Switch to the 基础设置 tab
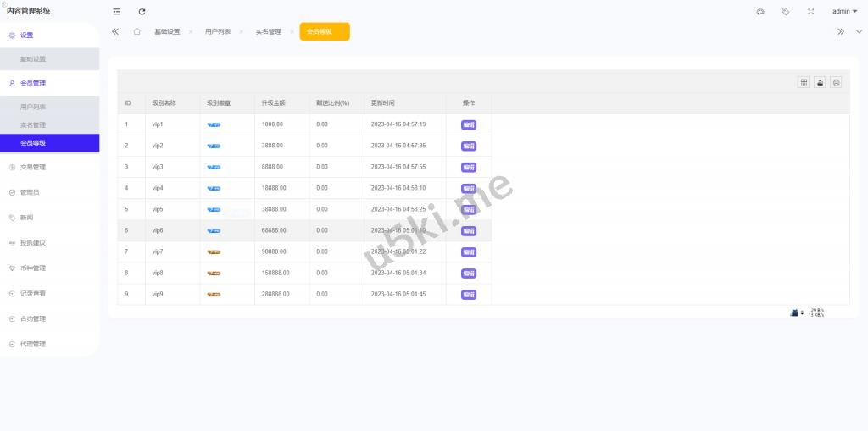This screenshot has width=868, height=431. 167,31
